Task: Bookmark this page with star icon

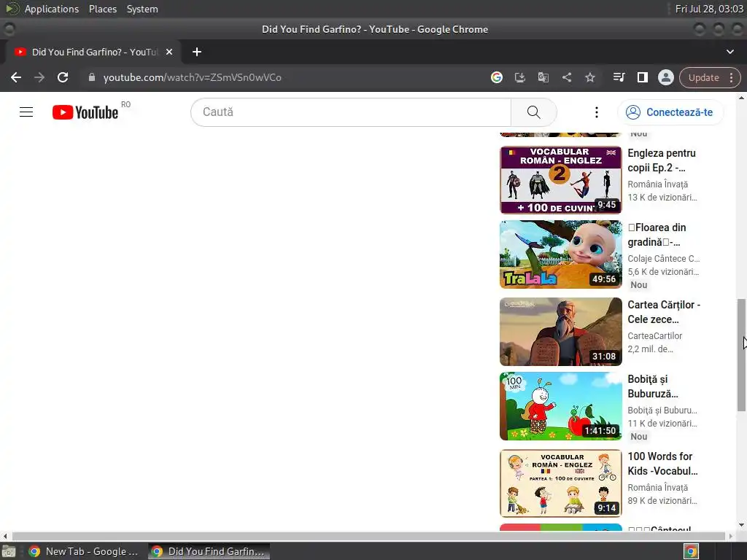Action: click(x=589, y=77)
